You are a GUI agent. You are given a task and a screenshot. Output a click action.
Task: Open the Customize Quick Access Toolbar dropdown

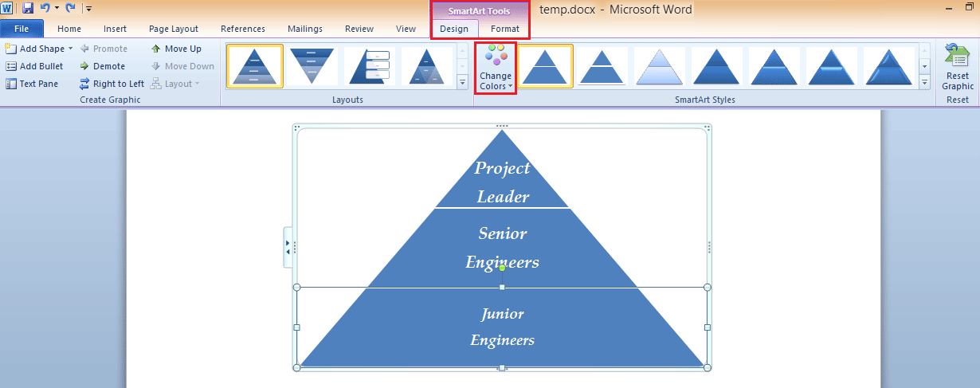coord(88,9)
